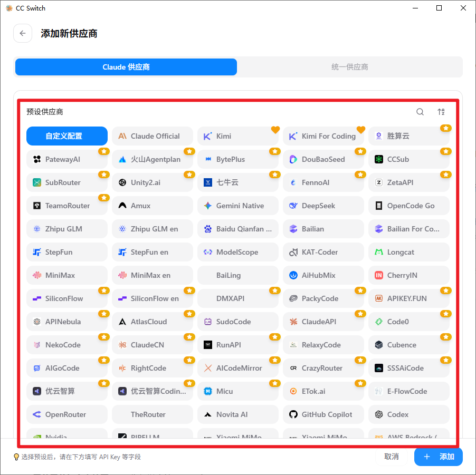Choose the AIGoCode preset

(x=67, y=368)
